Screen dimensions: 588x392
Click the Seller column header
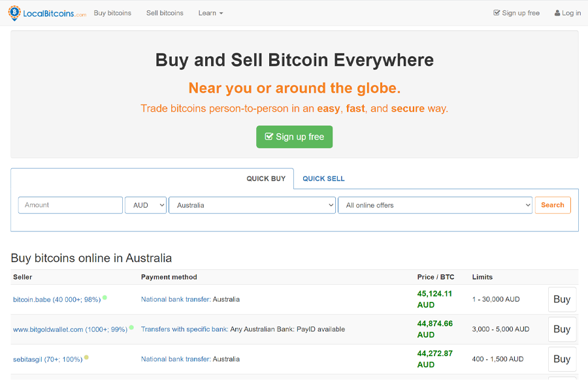(x=22, y=277)
